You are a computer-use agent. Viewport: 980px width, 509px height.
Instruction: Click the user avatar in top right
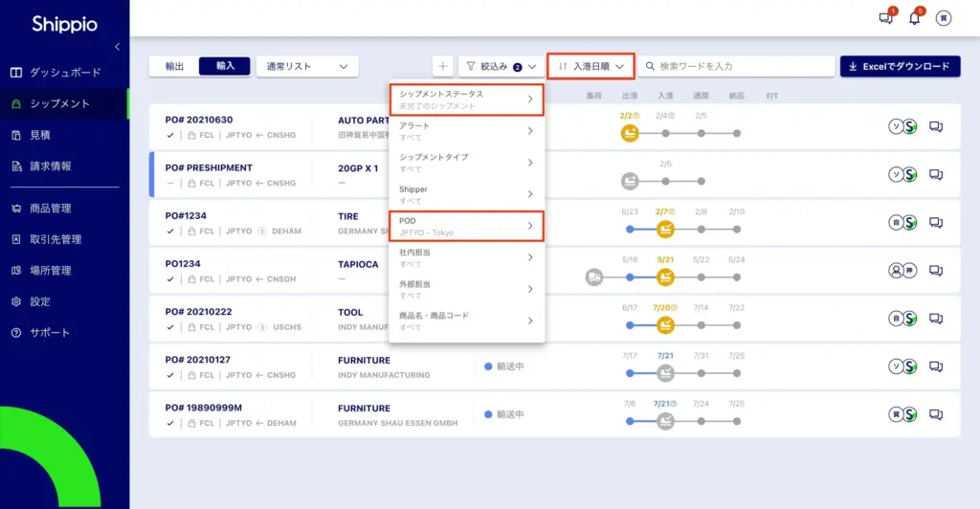click(944, 18)
